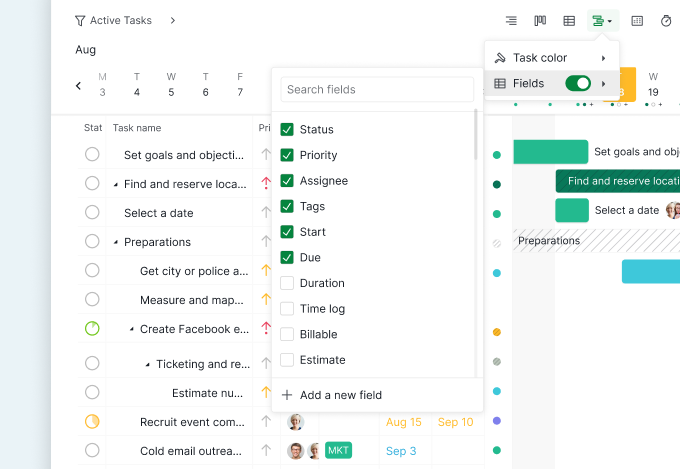Click the Search fields input box
This screenshot has width=680, height=469.
click(377, 89)
